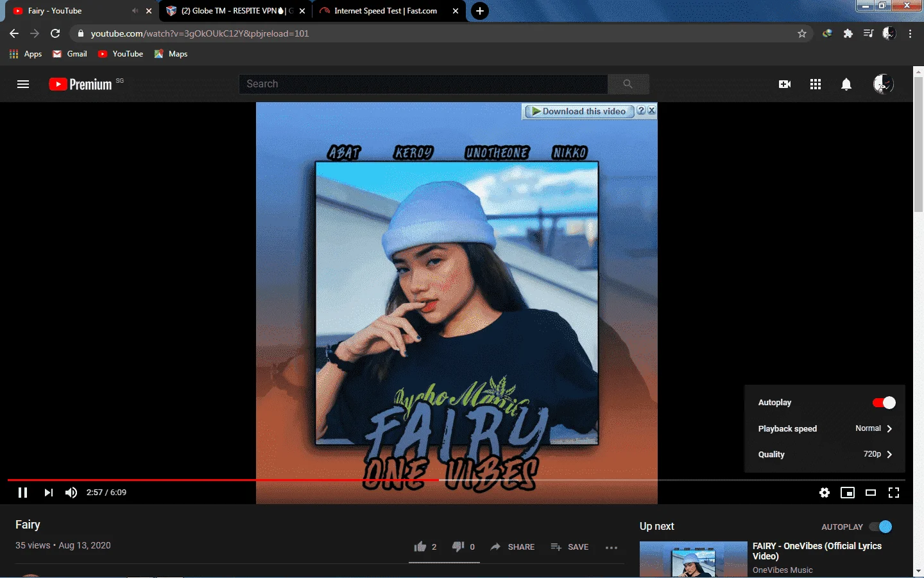
Task: Open a new browser tab
Action: coord(480,11)
